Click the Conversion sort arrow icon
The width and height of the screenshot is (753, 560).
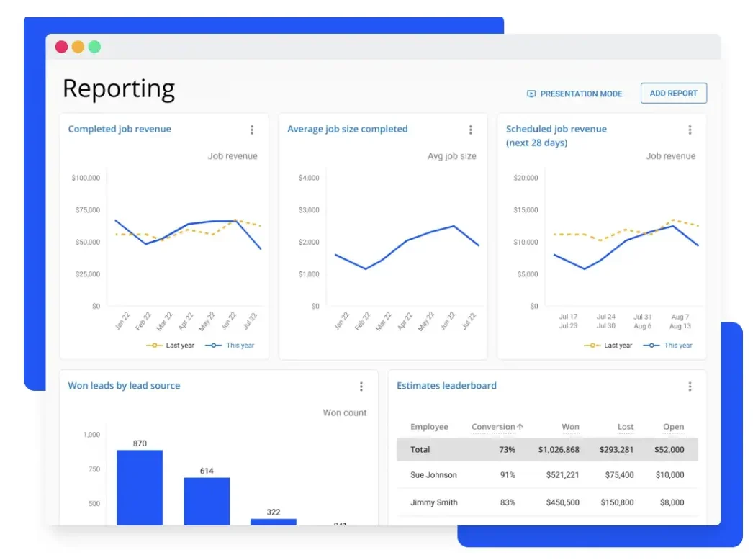click(520, 427)
